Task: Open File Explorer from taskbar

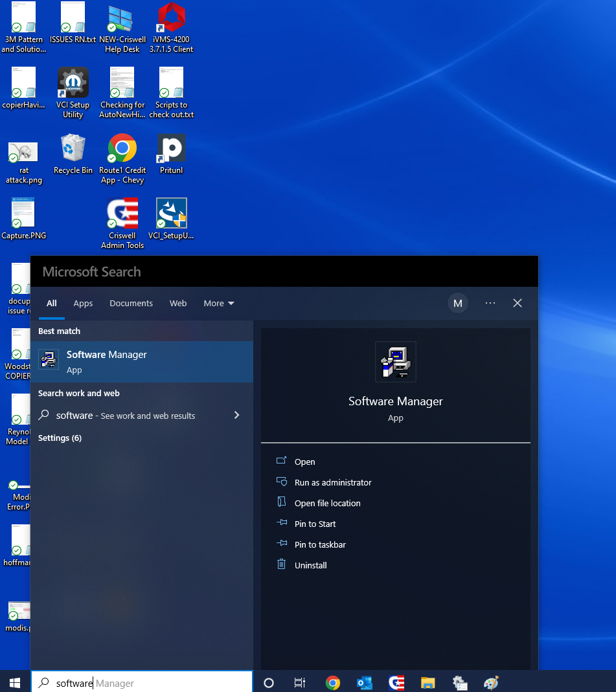Action: 428,683
